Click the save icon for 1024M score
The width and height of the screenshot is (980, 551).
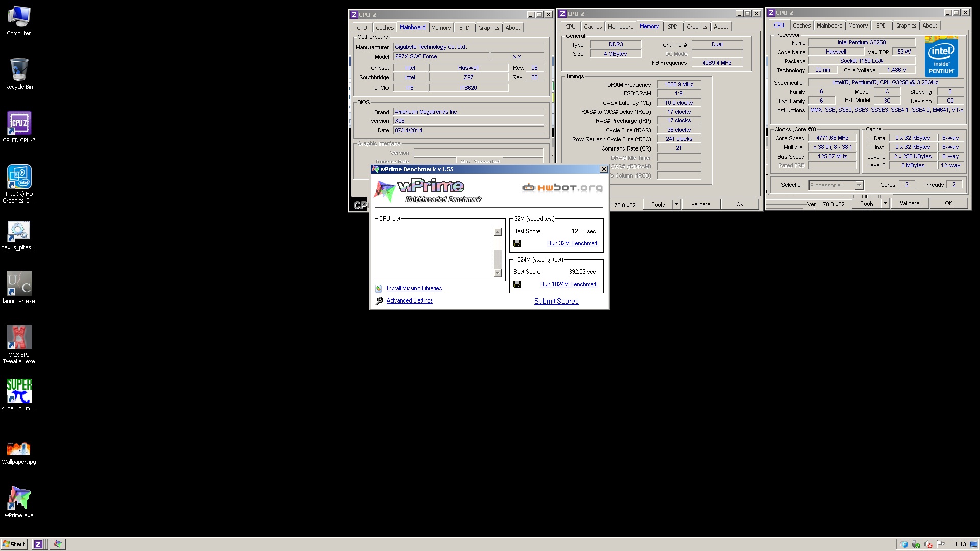tap(517, 285)
